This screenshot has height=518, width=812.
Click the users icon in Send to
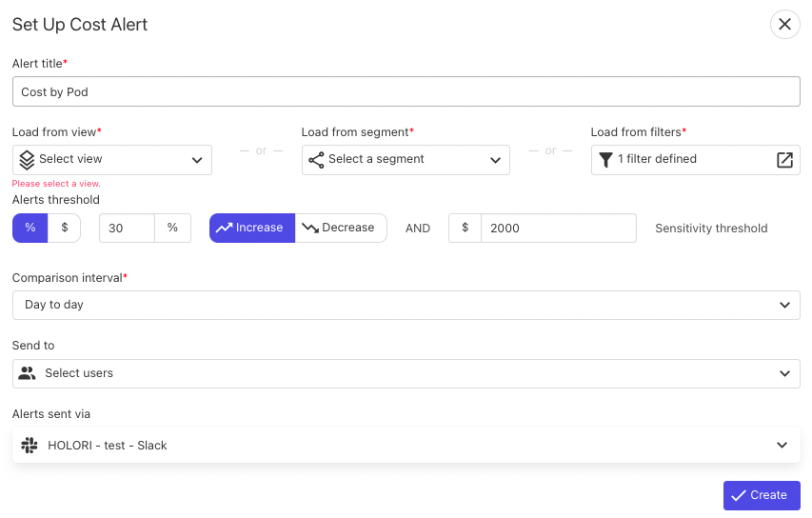pyautogui.click(x=27, y=373)
